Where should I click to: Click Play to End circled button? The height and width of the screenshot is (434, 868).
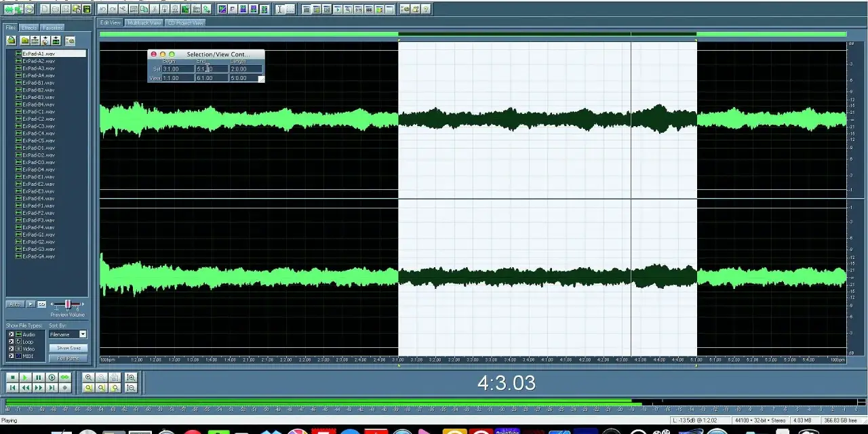point(52,378)
